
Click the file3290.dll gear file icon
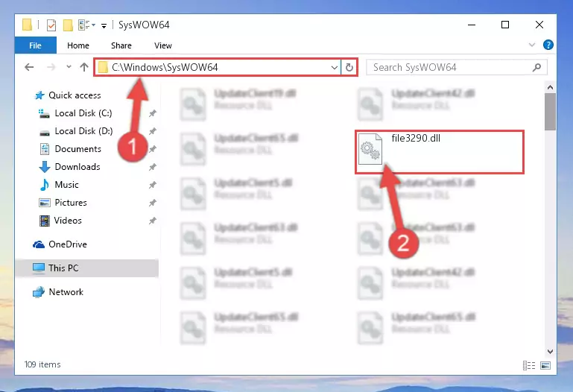click(370, 149)
